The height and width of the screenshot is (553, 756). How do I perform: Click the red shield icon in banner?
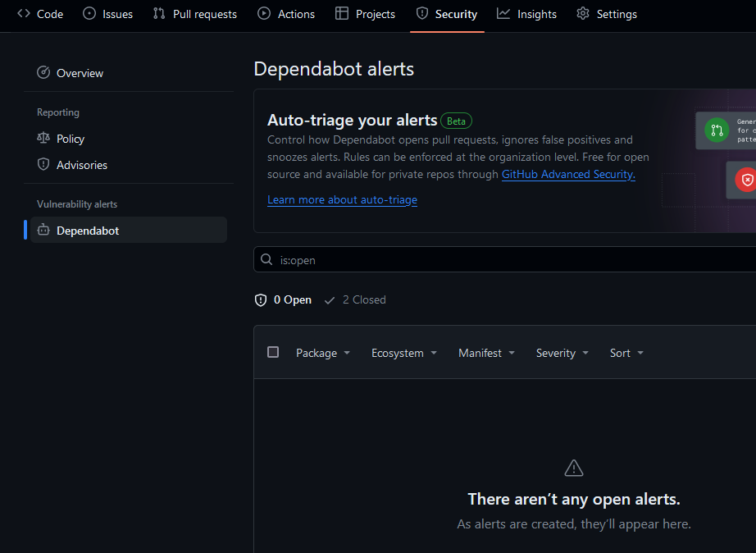(746, 180)
